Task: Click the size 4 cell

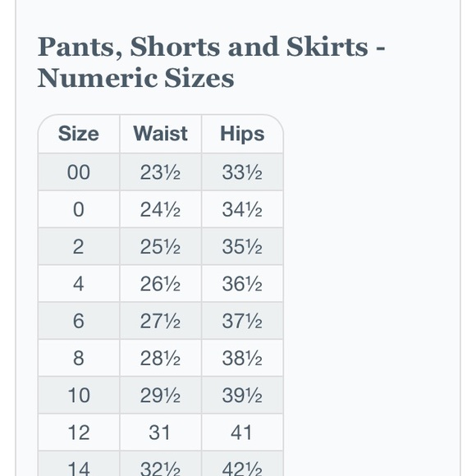Action: tap(79, 284)
